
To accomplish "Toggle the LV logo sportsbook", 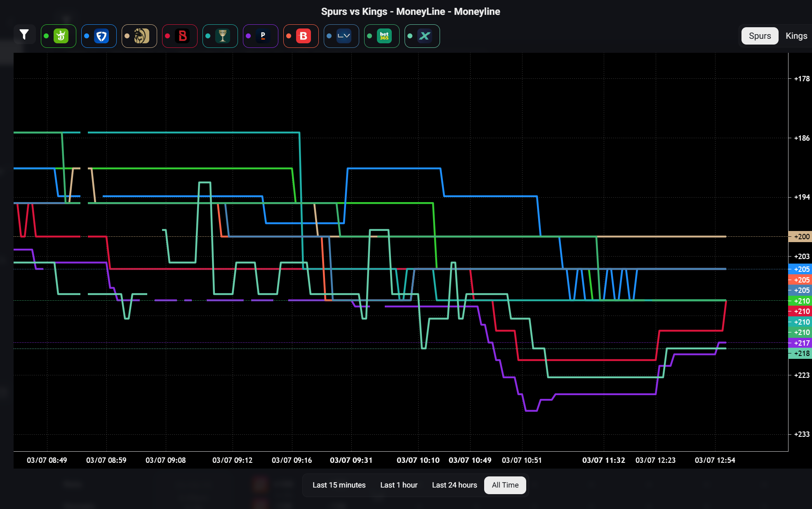I will 341,36.
